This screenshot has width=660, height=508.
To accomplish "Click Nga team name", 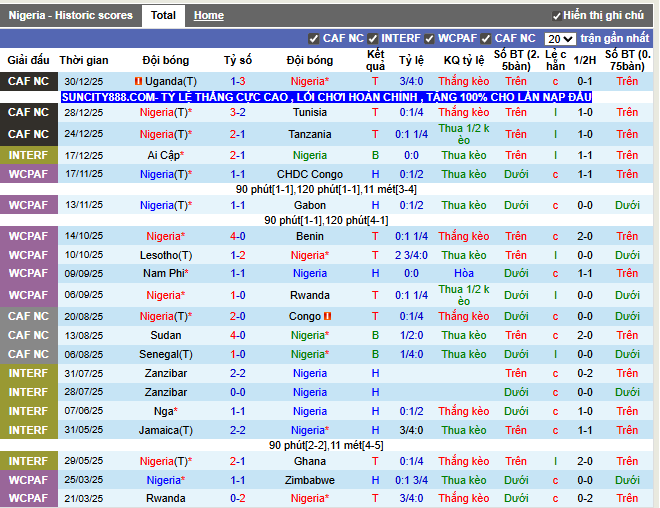I will click(x=166, y=411).
